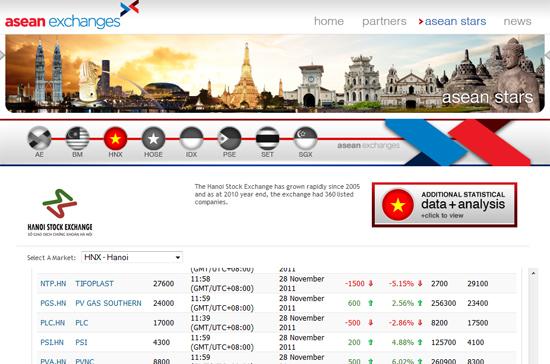550x364 pixels.
Task: Open the PLC company name link
Action: [x=82, y=323]
